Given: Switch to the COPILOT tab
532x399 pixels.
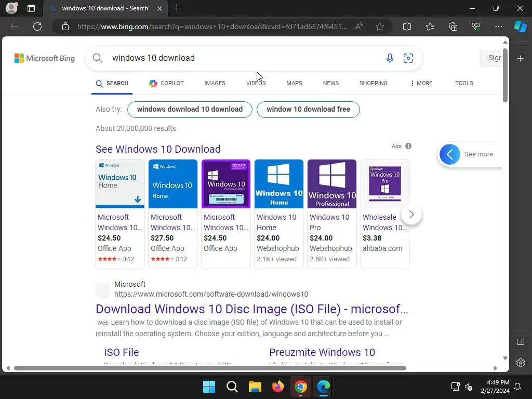Looking at the screenshot, I should pos(166,83).
